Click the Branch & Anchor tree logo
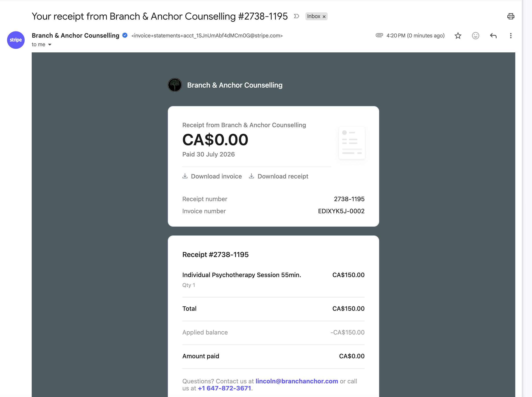This screenshot has height=397, width=532. click(175, 85)
